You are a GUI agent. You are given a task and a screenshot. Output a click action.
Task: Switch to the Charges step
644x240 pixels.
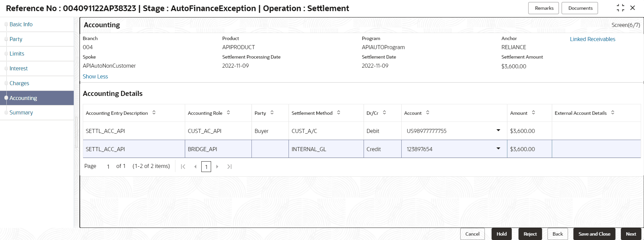tap(19, 83)
